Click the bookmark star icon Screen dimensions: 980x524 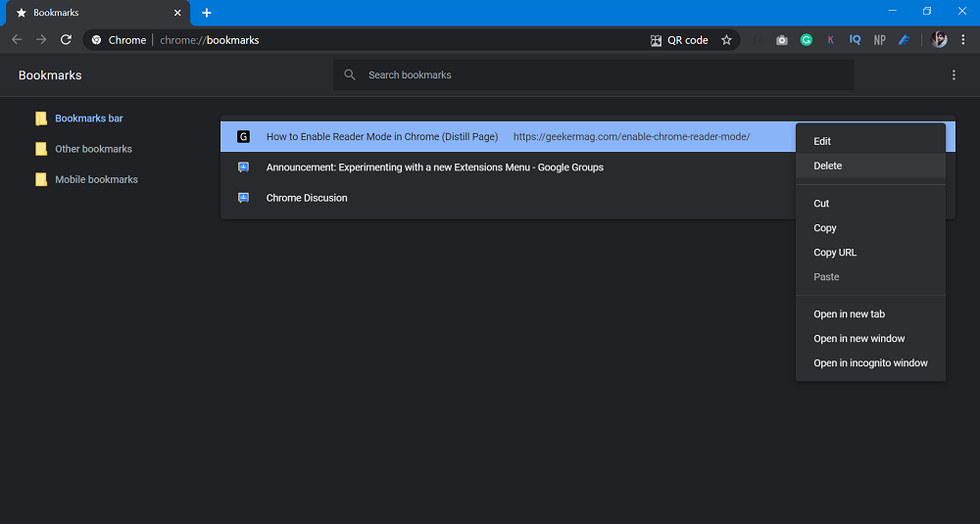(x=726, y=40)
